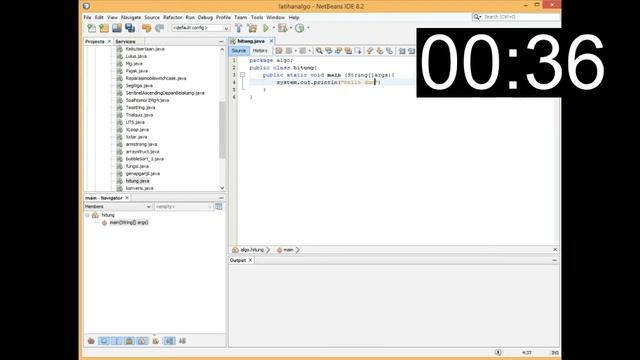Click the Find Selection magnifier icon in editor
This screenshot has height=360, width=640.
[x=319, y=51]
